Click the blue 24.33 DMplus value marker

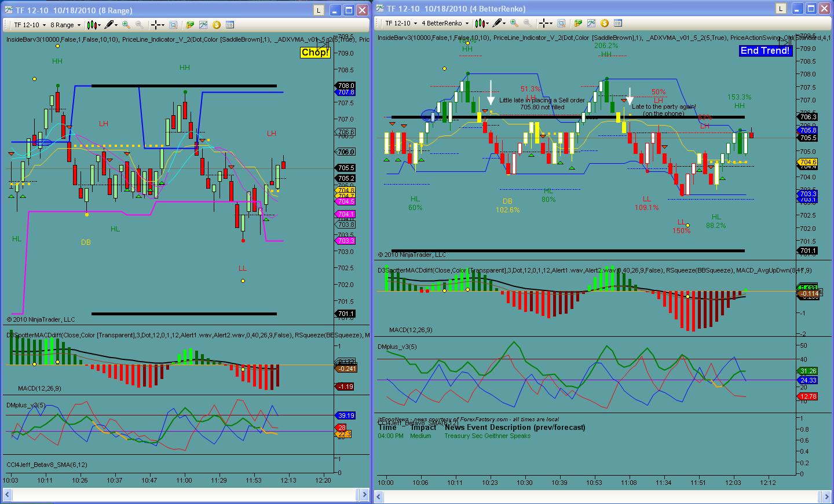pyautogui.click(x=808, y=380)
